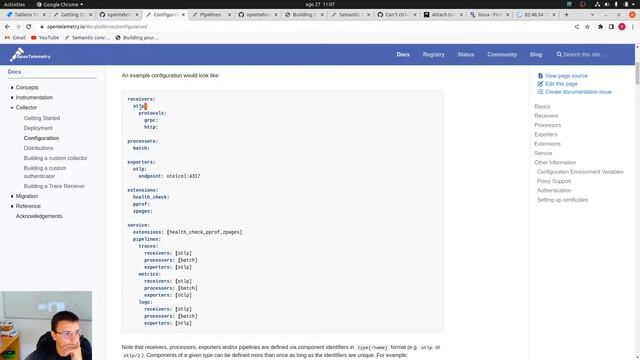The height and width of the screenshot is (360, 640).
Task: Click the View page source icon
Action: pos(540,76)
